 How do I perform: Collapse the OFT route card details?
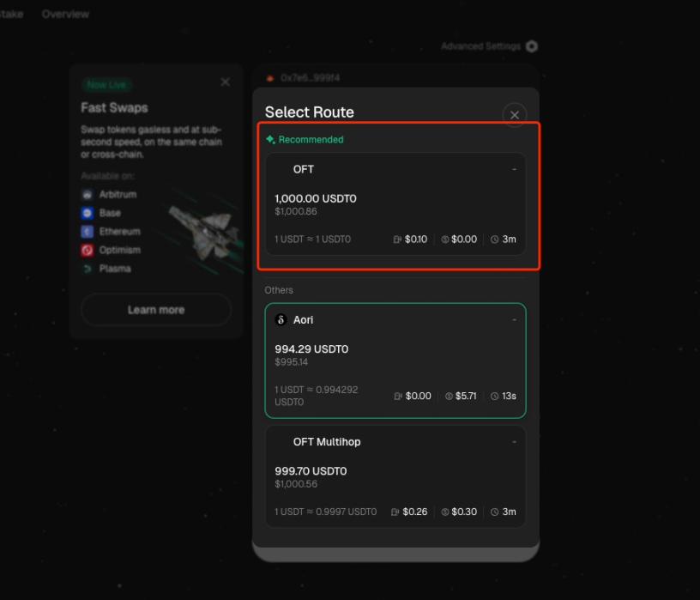[513, 169]
